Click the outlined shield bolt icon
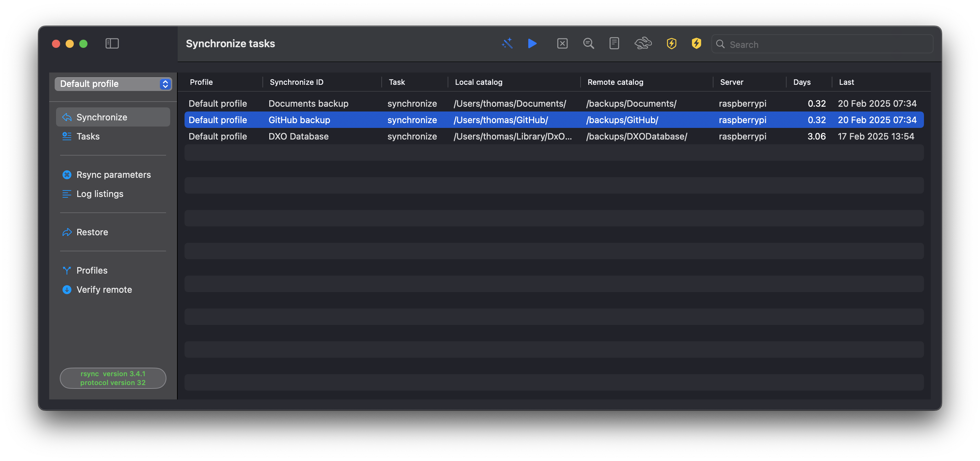Image resolution: width=980 pixels, height=461 pixels. [x=671, y=43]
